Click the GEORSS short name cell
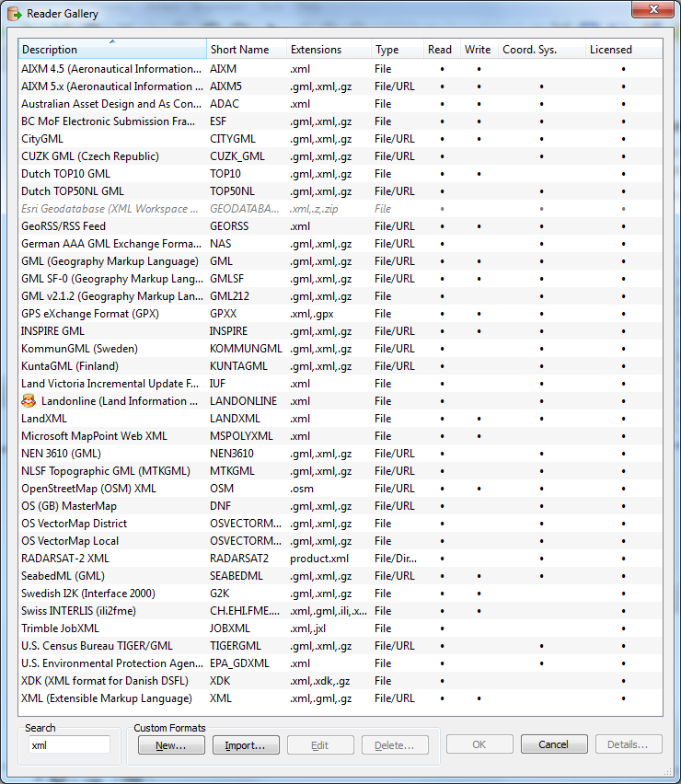Viewport: 681px width, 784px height. [x=229, y=226]
